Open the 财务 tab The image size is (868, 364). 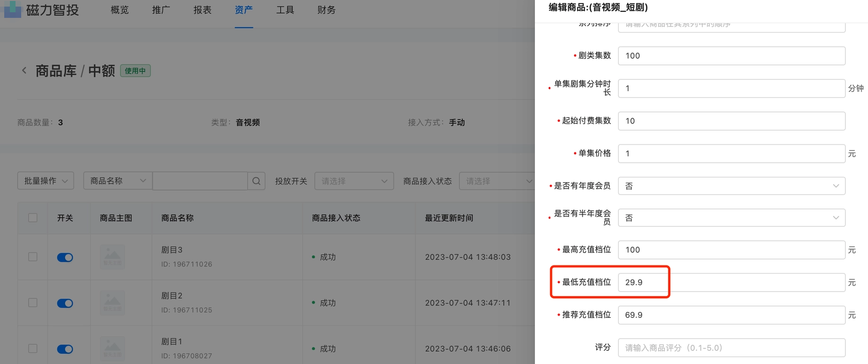point(326,10)
